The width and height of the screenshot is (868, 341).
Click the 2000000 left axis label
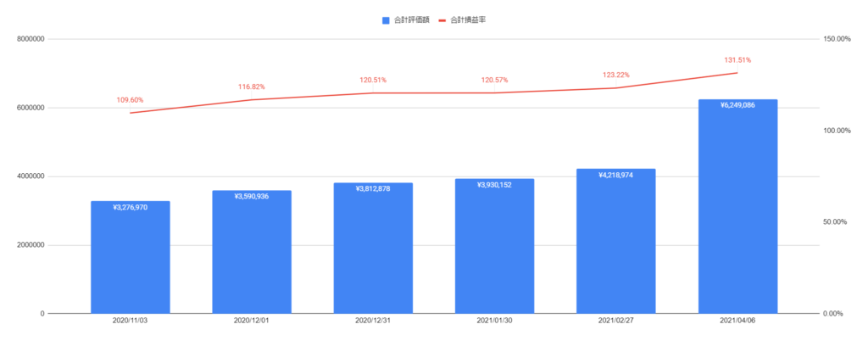pyautogui.click(x=31, y=245)
